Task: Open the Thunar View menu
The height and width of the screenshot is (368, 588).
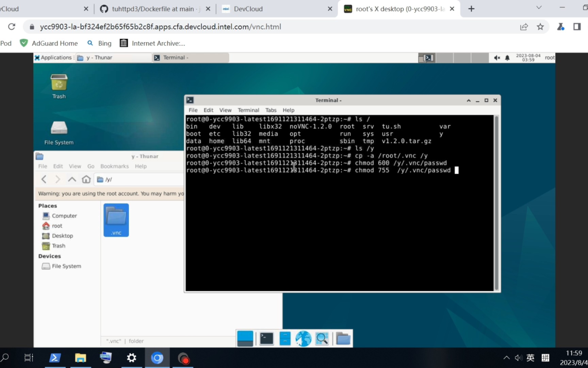Action: pos(75,166)
